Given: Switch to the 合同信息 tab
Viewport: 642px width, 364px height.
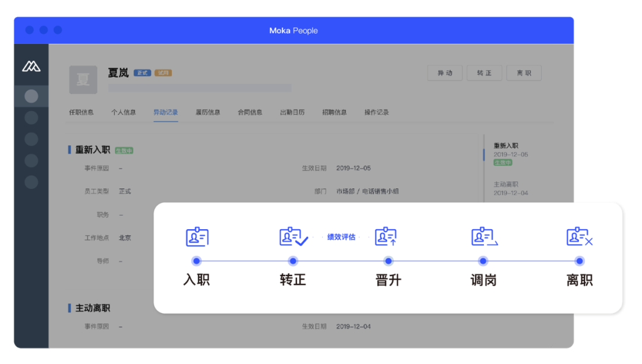Looking at the screenshot, I should point(250,112).
